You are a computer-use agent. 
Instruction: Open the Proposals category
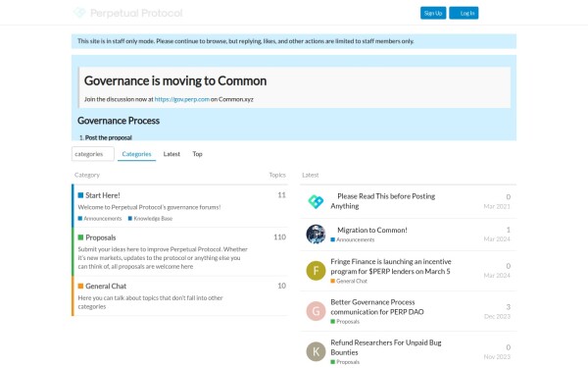click(101, 237)
